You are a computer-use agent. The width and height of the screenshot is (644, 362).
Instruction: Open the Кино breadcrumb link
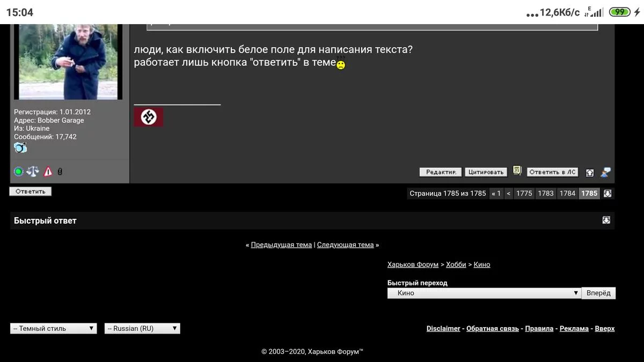[482, 264]
